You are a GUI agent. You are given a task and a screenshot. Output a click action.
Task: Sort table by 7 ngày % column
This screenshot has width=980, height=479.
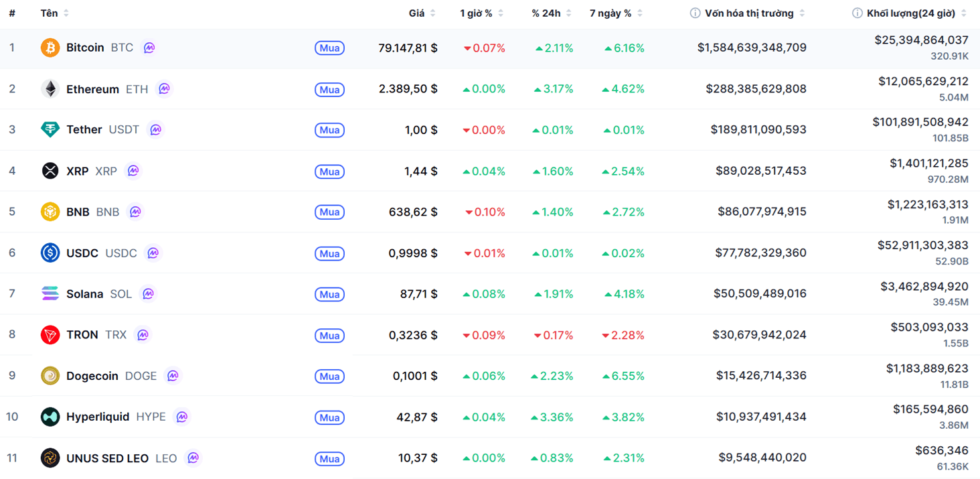[616, 13]
